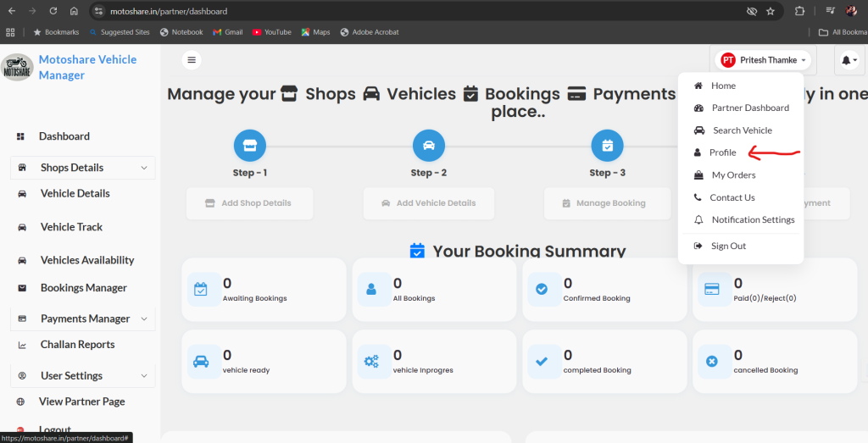Screen dimensions: 868x443
Task: Click the Step 3 calendar check icon
Action: coord(607,146)
